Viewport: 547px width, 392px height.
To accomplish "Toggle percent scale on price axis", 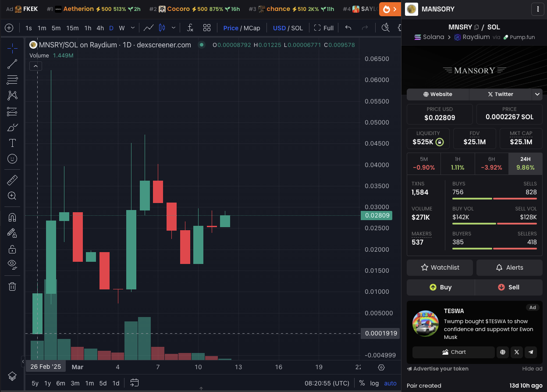I will click(362, 383).
